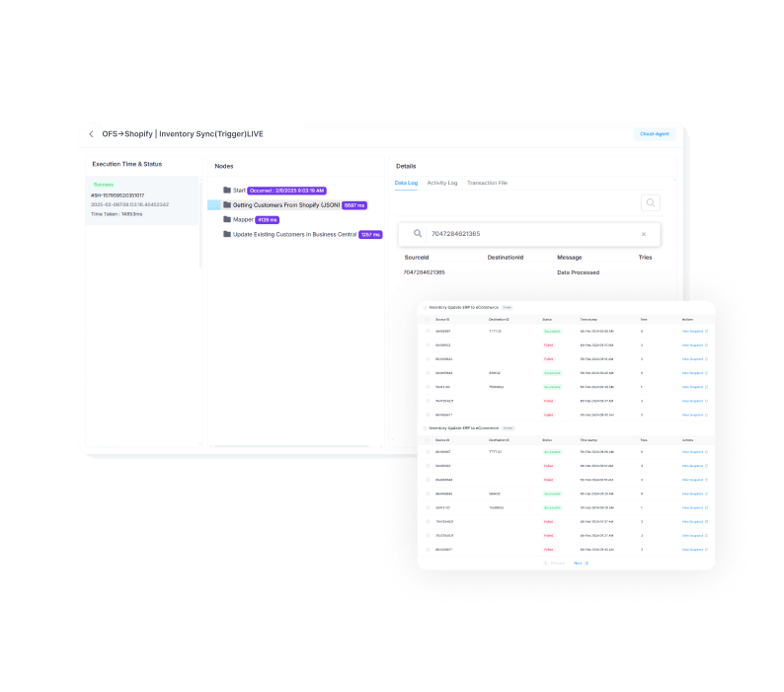Screen dimensions: 784x692
Task: Switch to the Activity Log tab
Action: (442, 183)
